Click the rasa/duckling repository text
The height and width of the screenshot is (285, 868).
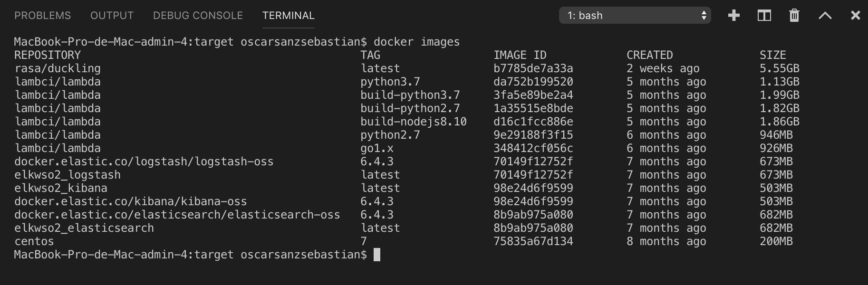click(x=58, y=68)
